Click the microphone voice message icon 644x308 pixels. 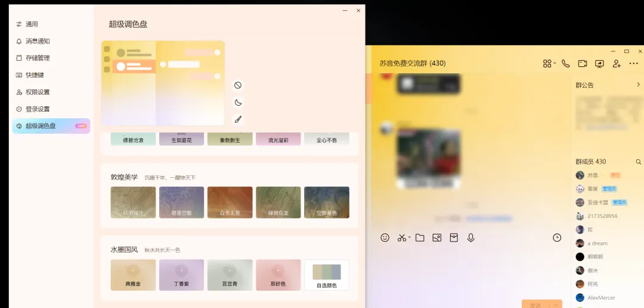(x=471, y=238)
